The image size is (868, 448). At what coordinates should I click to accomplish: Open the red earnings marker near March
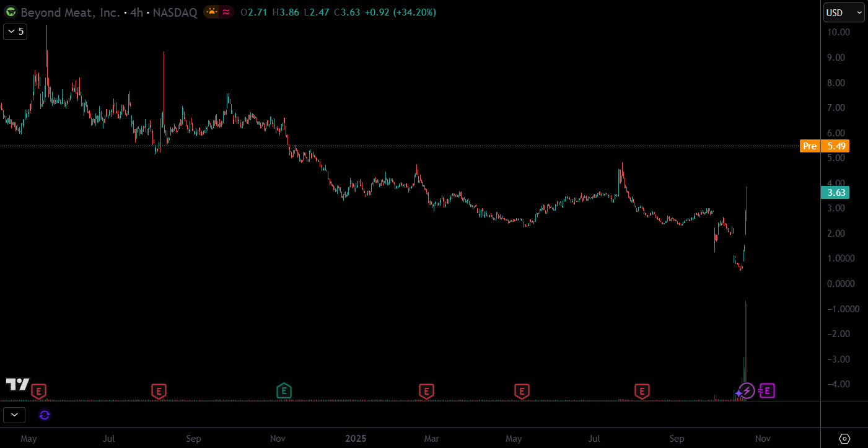(x=426, y=391)
